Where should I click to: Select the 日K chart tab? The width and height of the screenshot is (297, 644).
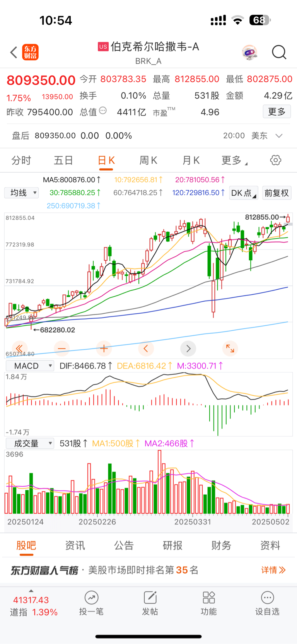(x=106, y=161)
